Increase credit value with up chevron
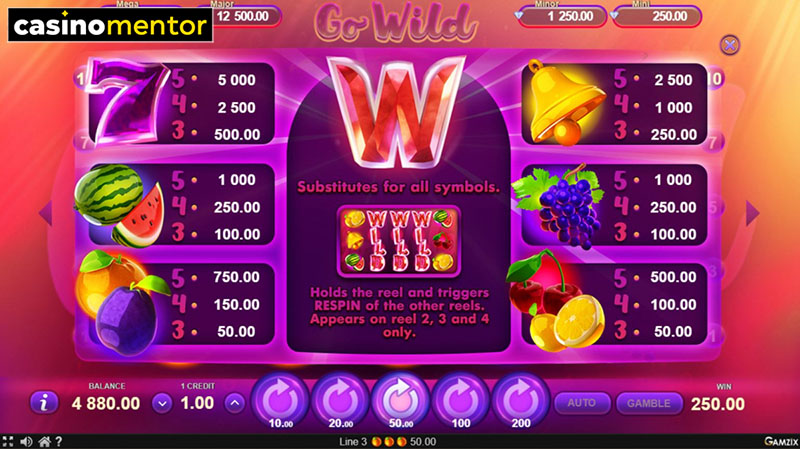The height and width of the screenshot is (449, 800). (x=235, y=404)
